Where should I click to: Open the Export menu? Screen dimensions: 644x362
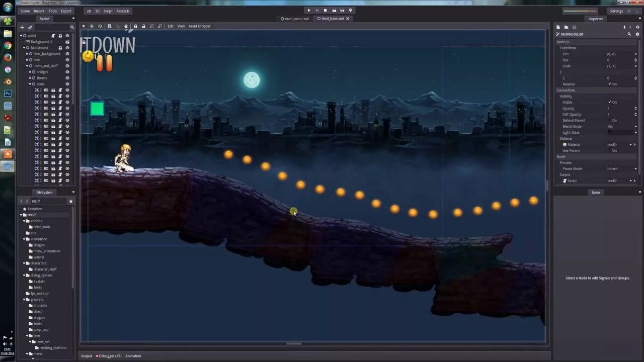coord(66,11)
